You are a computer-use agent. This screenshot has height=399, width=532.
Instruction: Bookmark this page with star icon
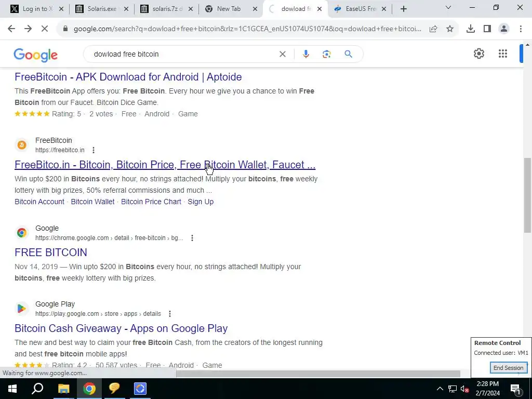click(450, 29)
